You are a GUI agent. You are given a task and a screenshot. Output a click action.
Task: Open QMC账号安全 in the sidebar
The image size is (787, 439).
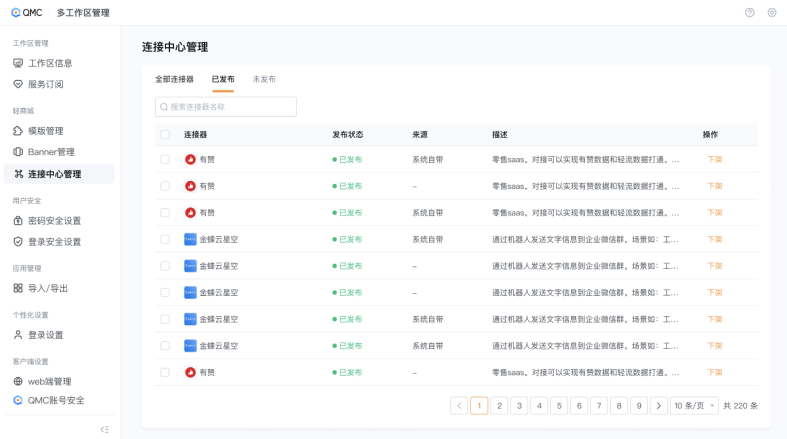pyautogui.click(x=49, y=400)
